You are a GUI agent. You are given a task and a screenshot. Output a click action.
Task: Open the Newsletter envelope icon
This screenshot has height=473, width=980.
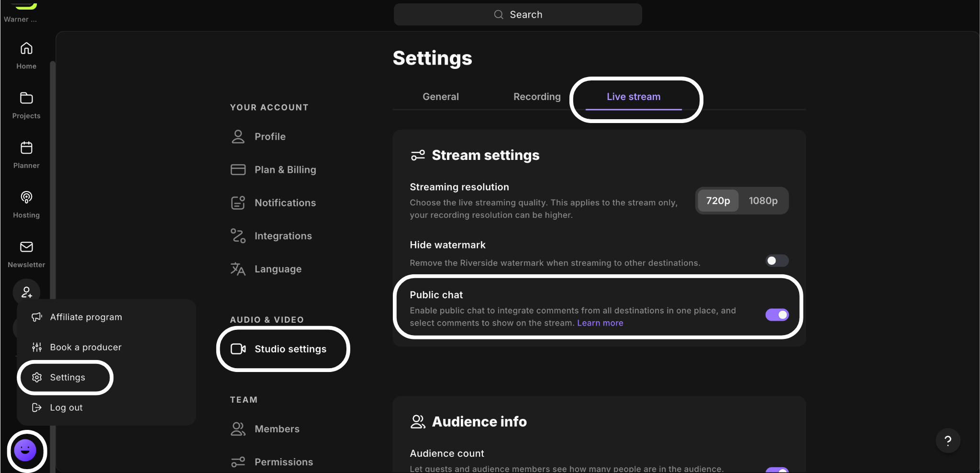[26, 247]
